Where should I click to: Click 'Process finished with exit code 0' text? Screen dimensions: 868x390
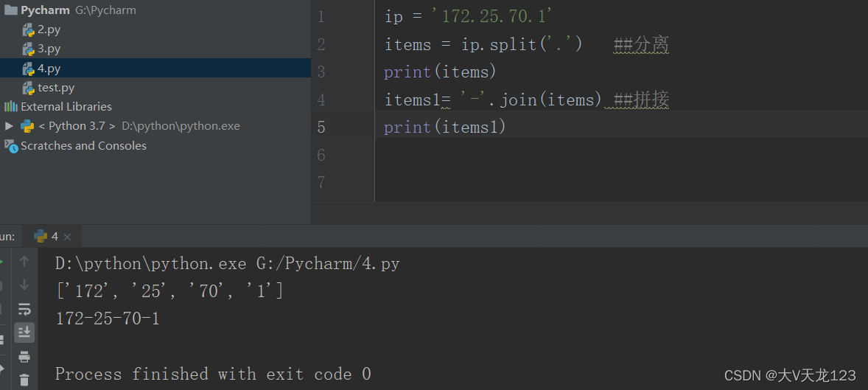(213, 374)
